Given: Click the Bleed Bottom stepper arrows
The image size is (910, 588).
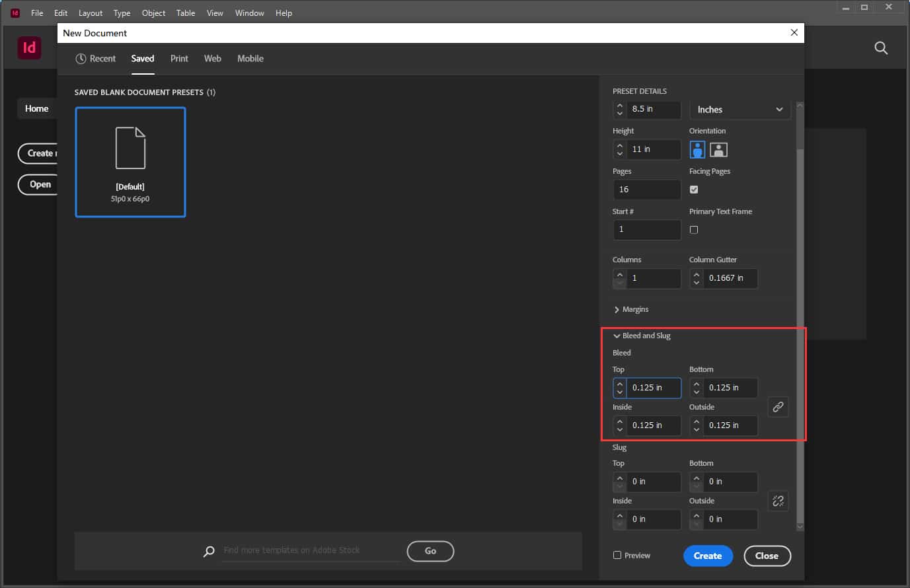Looking at the screenshot, I should click(x=697, y=388).
